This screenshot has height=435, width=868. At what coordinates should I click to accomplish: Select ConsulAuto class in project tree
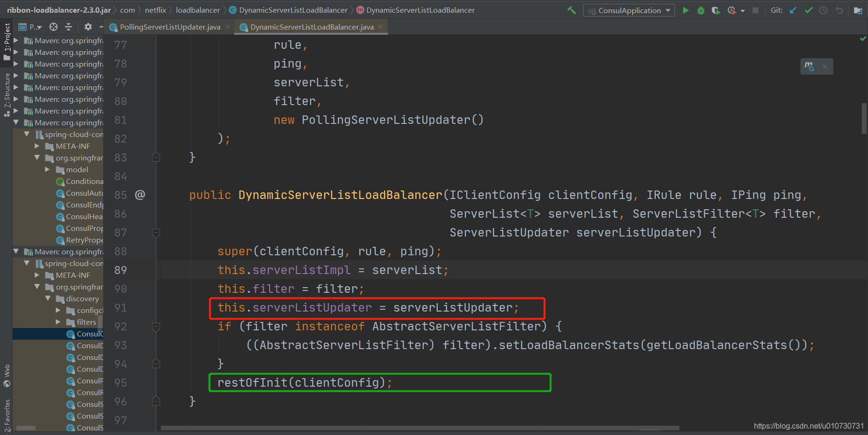(79, 193)
